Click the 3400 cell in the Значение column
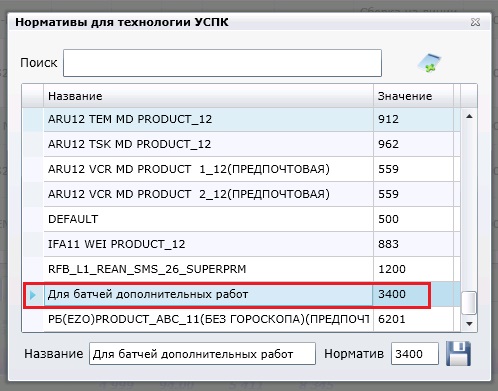This screenshot has height=391, width=498. [x=413, y=294]
